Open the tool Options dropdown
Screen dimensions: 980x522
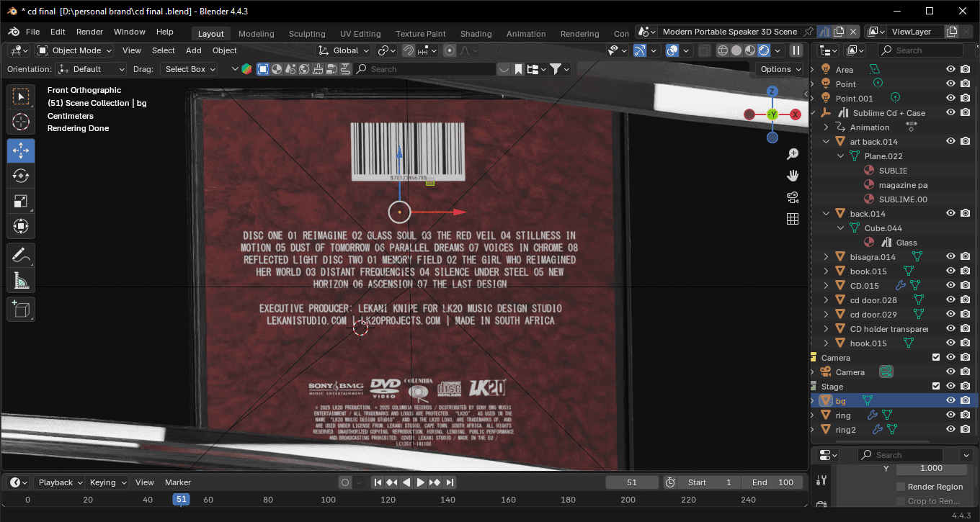pyautogui.click(x=780, y=69)
